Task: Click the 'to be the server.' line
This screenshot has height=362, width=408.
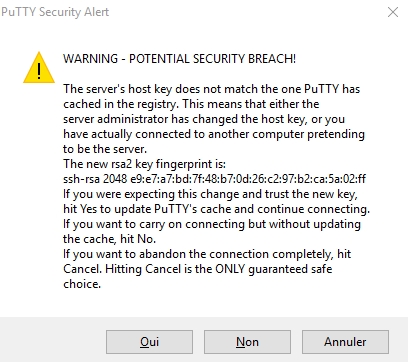Action: click(x=105, y=149)
